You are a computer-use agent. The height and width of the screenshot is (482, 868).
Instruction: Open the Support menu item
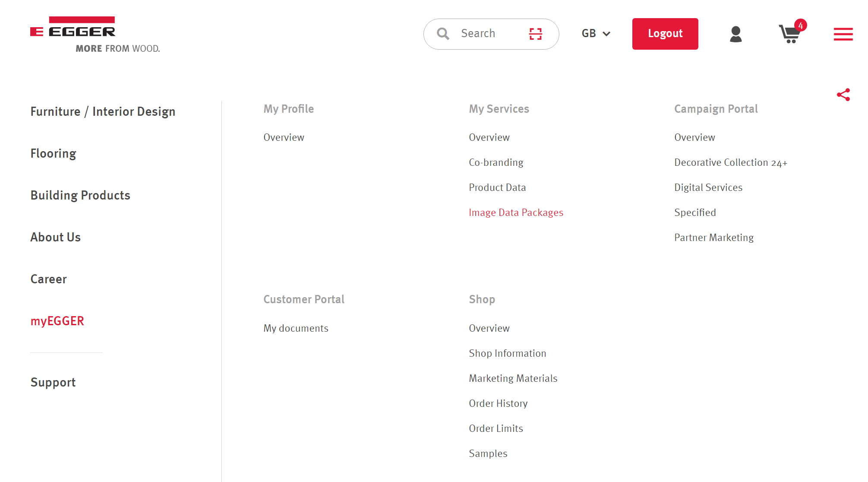(53, 382)
